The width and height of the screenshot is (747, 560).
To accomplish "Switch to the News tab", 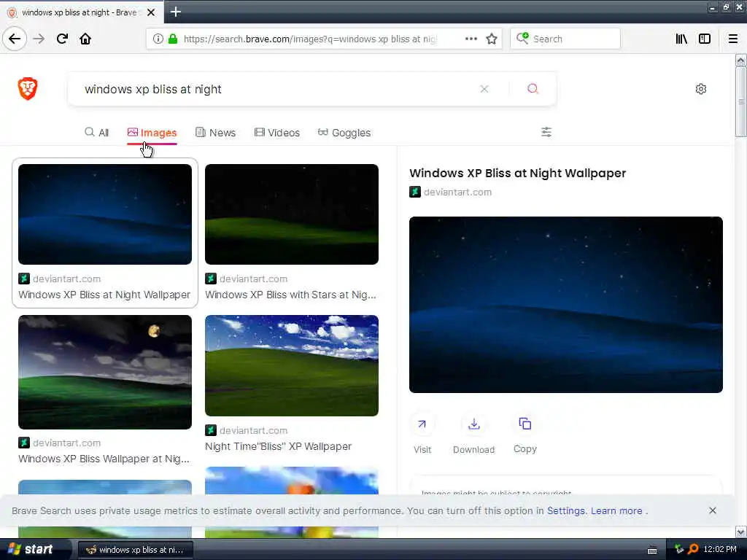I will coord(216,133).
